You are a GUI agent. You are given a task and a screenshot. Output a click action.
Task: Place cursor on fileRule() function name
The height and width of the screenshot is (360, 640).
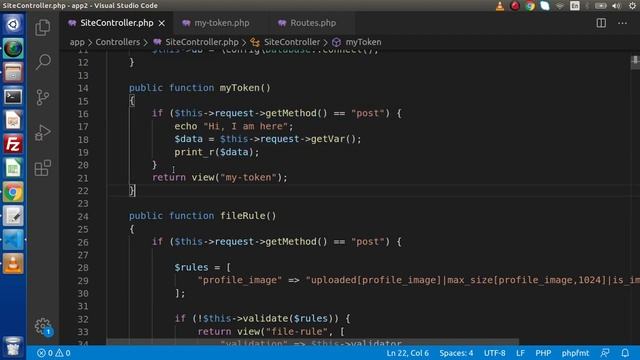(248, 216)
